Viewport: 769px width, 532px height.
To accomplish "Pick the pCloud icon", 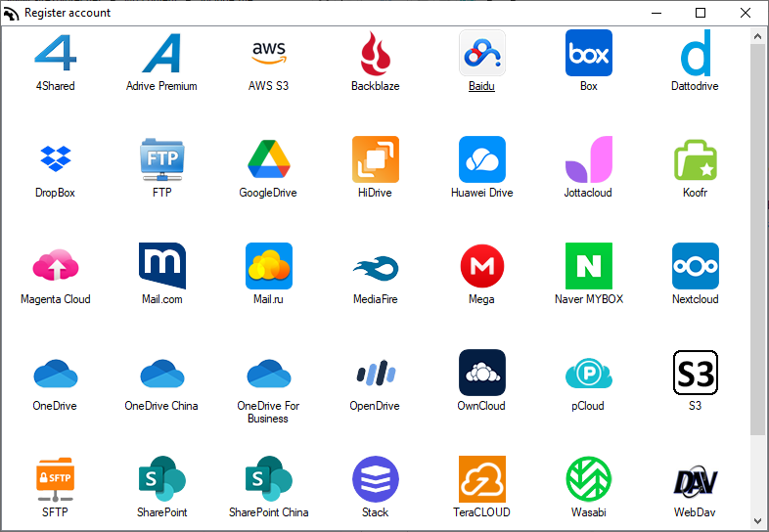I will click(x=589, y=374).
